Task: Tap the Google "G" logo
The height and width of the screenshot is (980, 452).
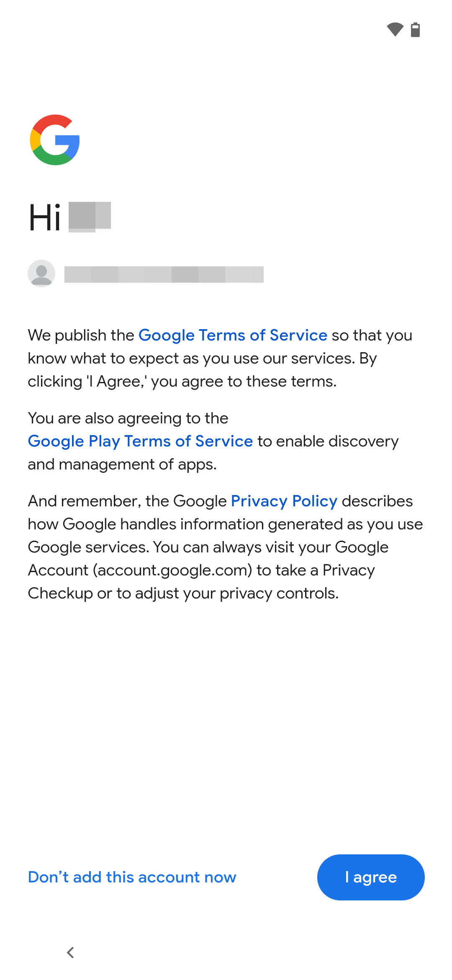Action: click(55, 140)
